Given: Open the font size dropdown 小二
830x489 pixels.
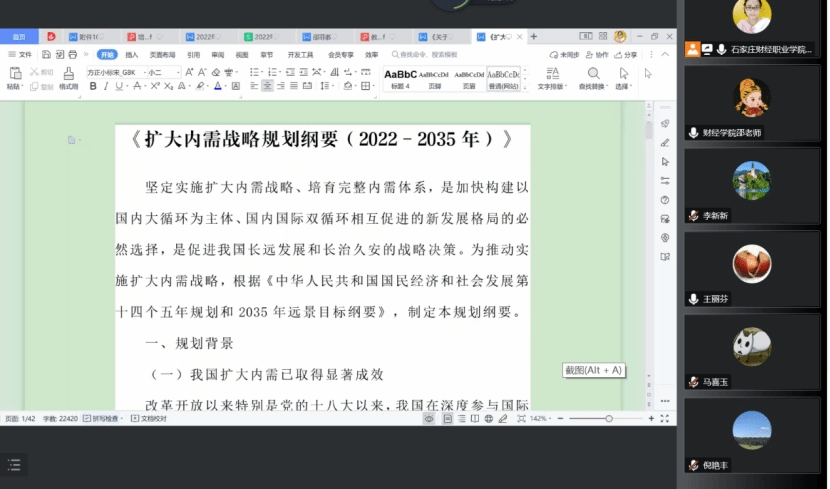Looking at the screenshot, I should 178,72.
